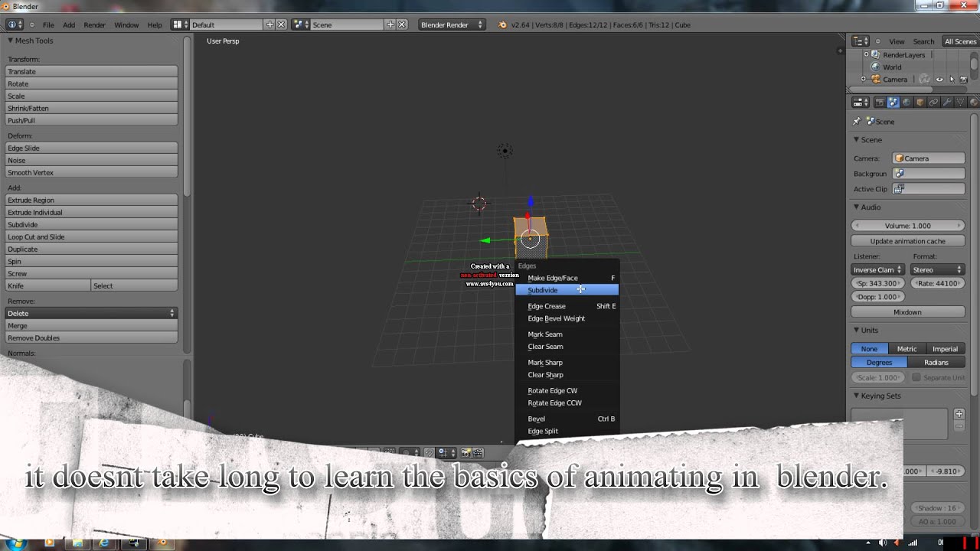Add a new scene with plus button

coord(390,24)
